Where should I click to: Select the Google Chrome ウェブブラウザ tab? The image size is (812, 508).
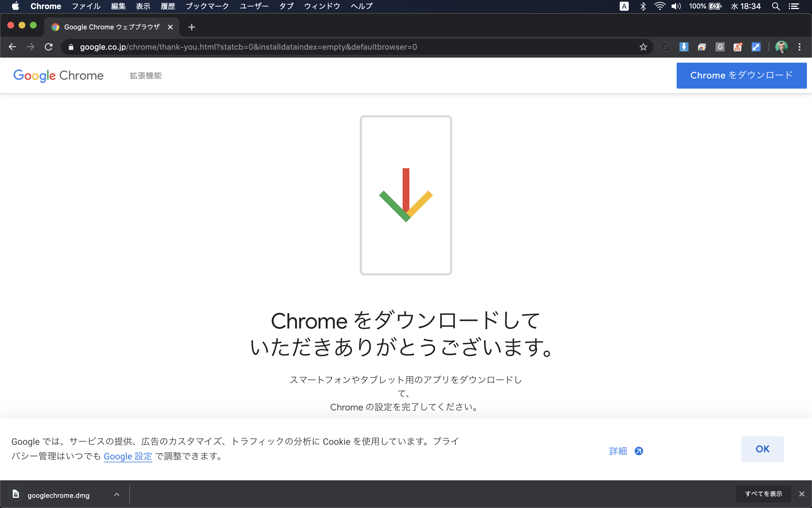[x=111, y=27]
